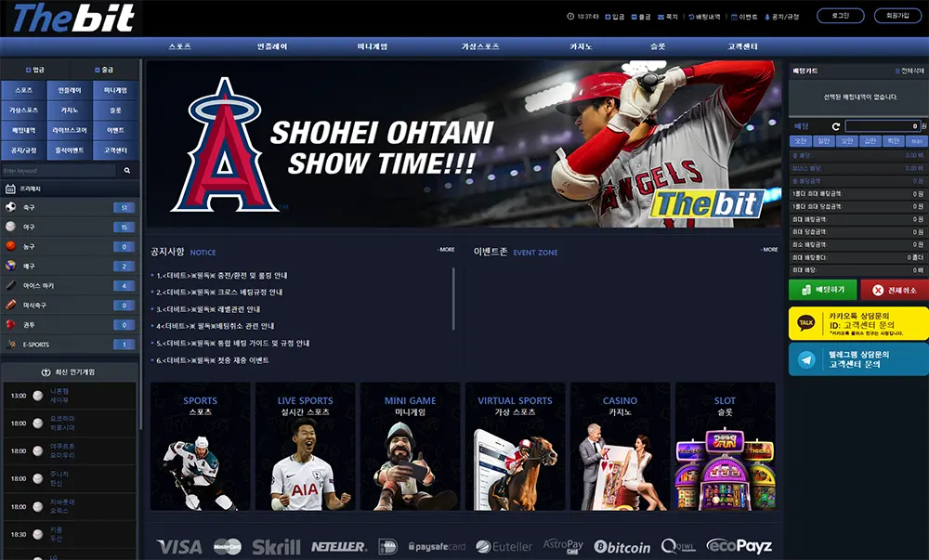Click the KakaoTalk TALK icon

pos(805,322)
